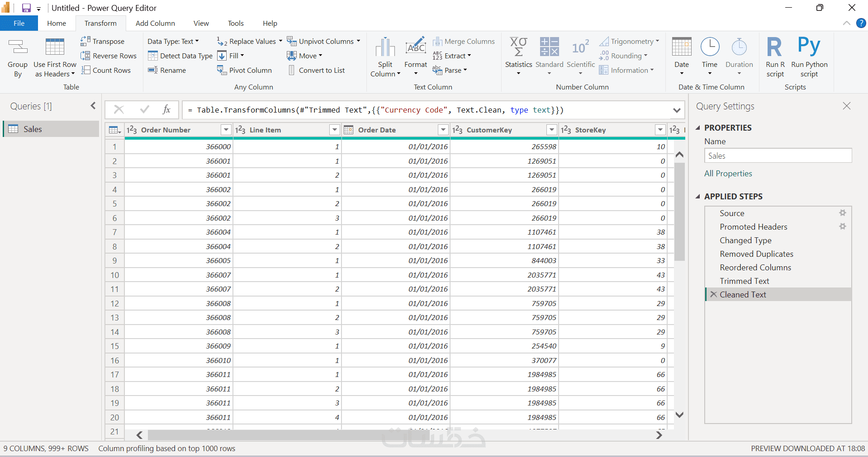Collapse the APPLIED STEPS section
Image resolution: width=868 pixels, height=457 pixels.
tap(698, 197)
